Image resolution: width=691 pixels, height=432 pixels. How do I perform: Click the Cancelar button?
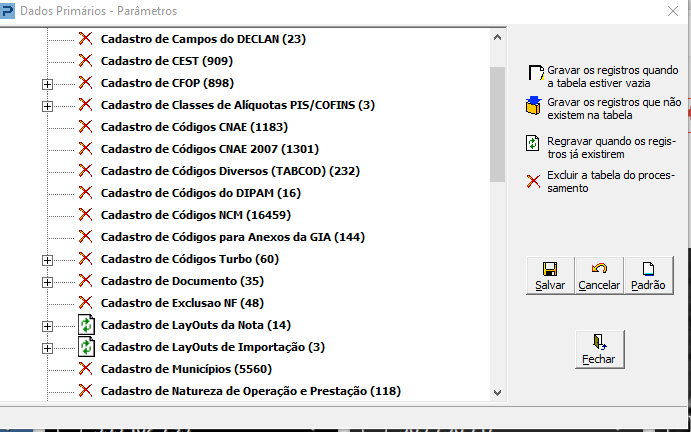pyautogui.click(x=599, y=276)
